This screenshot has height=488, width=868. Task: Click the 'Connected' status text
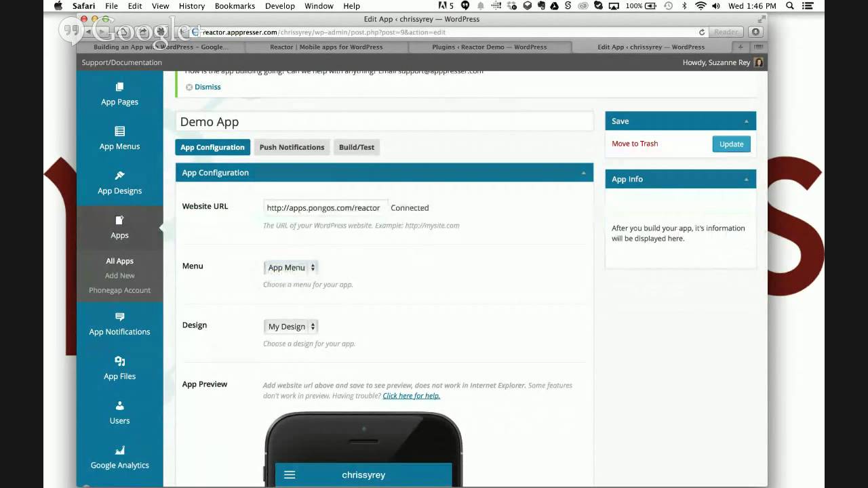click(410, 208)
